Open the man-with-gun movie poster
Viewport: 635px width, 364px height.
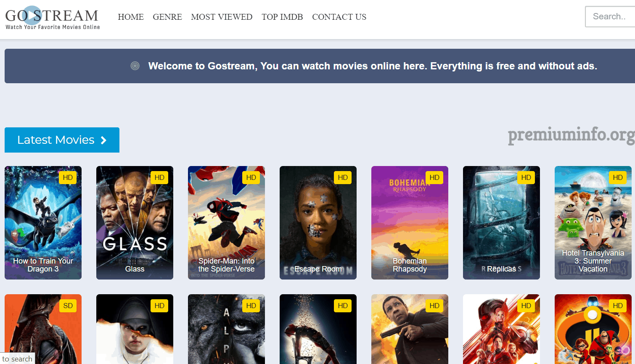click(x=410, y=329)
